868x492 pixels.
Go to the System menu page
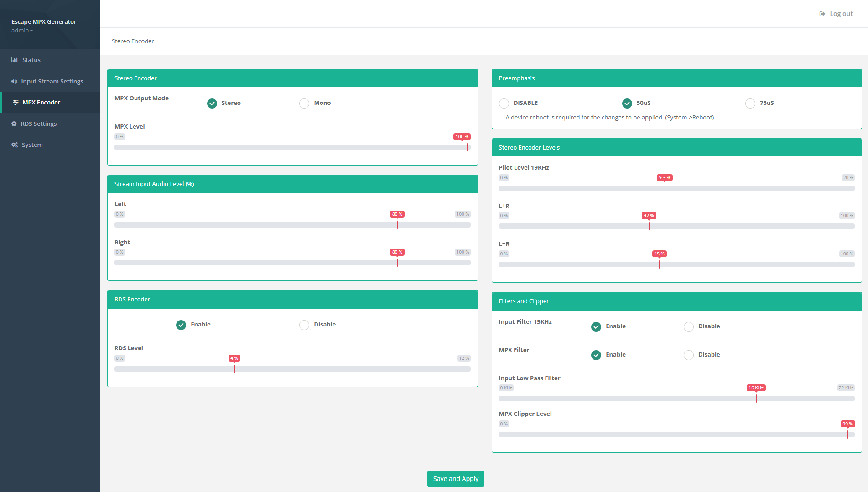(x=32, y=145)
